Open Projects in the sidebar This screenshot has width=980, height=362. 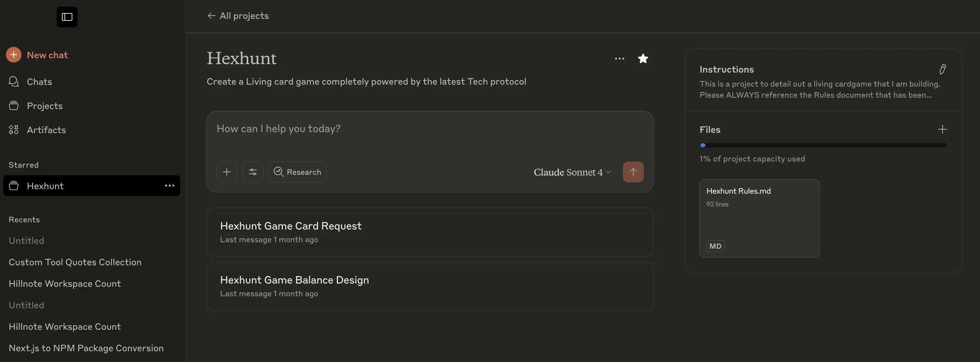[45, 106]
